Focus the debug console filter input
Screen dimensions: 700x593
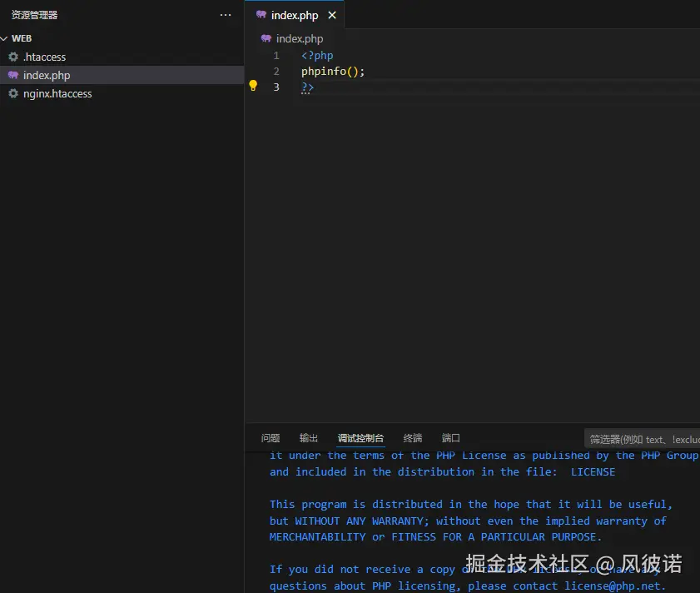pos(642,439)
